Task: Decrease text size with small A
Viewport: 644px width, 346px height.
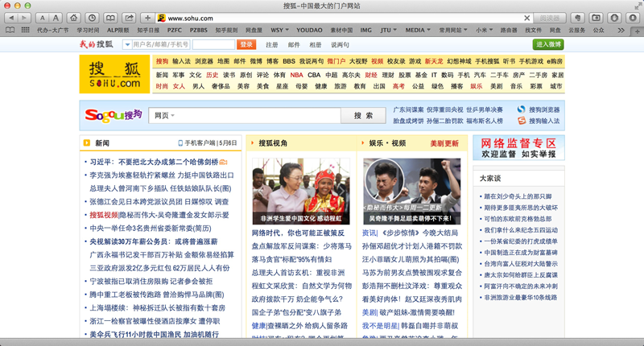Action: (43, 18)
